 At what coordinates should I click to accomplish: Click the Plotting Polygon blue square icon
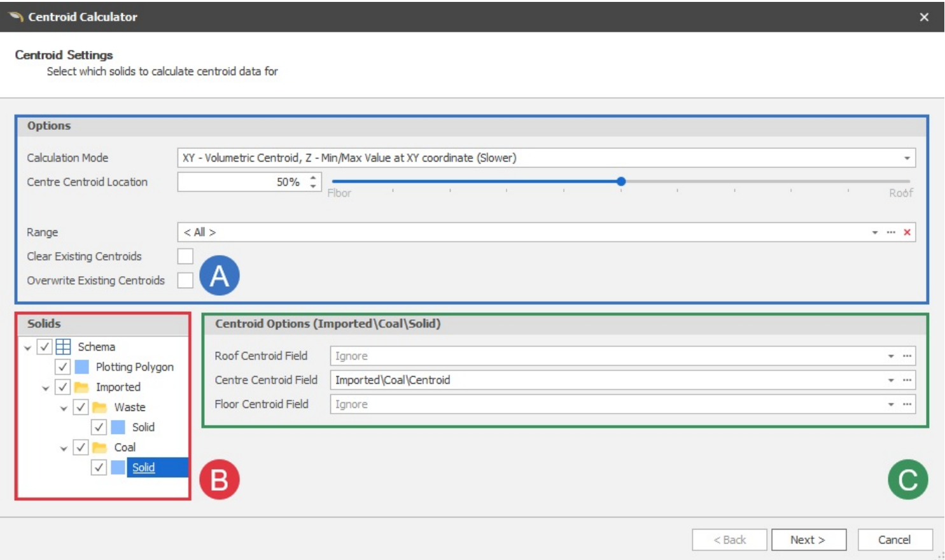coord(81,367)
